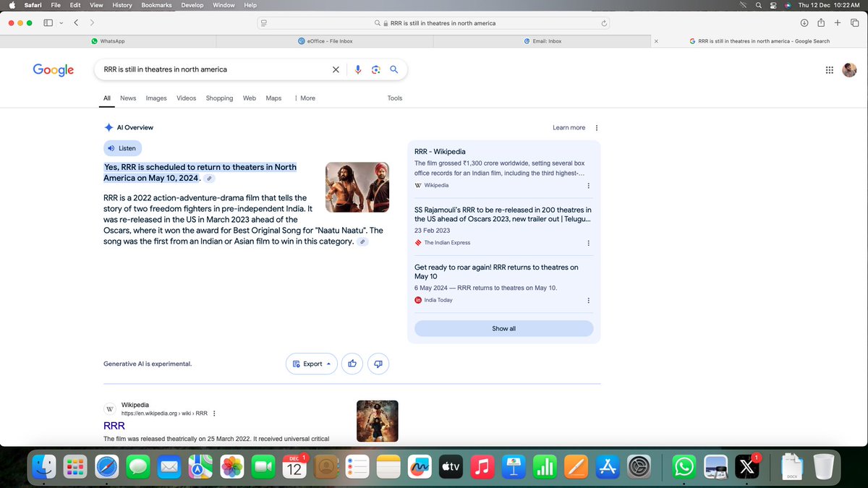Click the Learn more link
The image size is (868, 488).
pos(569,127)
